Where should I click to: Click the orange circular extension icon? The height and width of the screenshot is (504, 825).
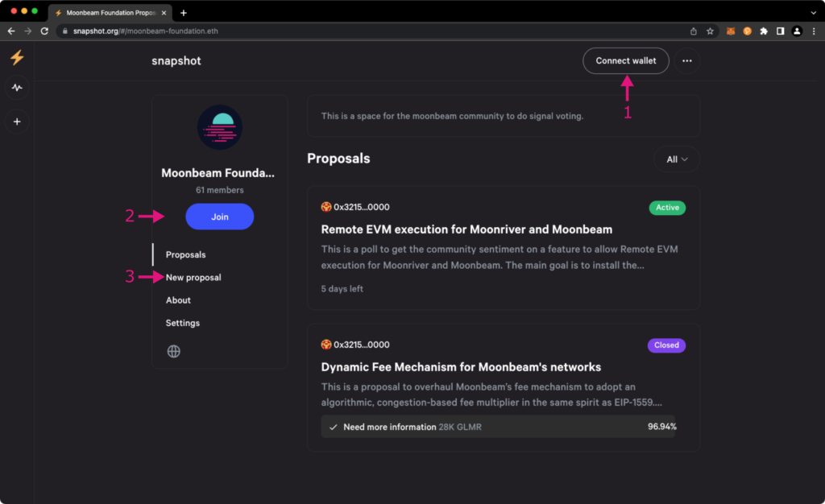click(x=747, y=31)
